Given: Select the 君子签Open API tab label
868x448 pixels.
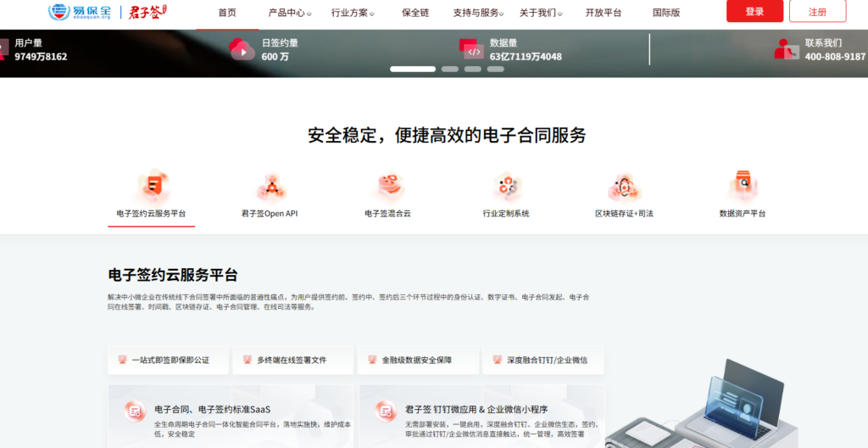Looking at the screenshot, I should pyautogui.click(x=270, y=214).
